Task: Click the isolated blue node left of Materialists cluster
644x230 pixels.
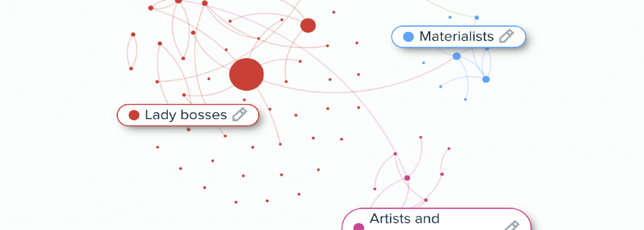Action: [423, 63]
